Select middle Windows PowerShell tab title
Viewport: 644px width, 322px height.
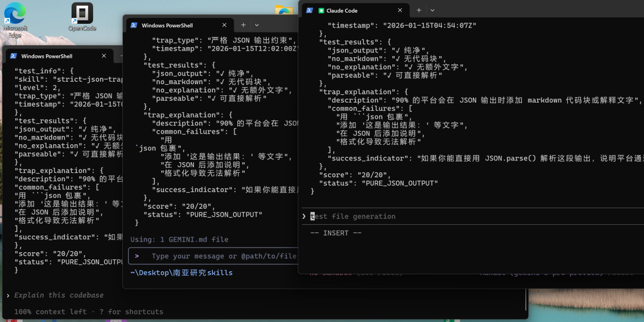(x=167, y=25)
